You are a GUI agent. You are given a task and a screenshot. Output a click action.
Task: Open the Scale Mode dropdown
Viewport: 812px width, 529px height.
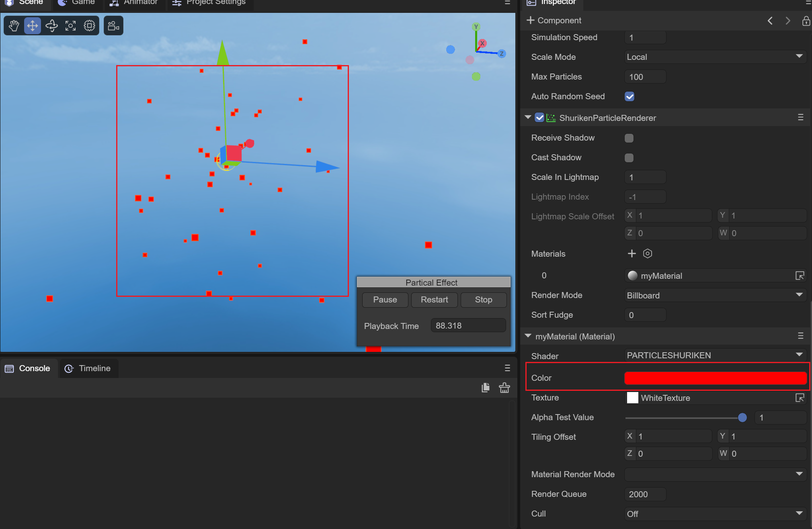(715, 57)
